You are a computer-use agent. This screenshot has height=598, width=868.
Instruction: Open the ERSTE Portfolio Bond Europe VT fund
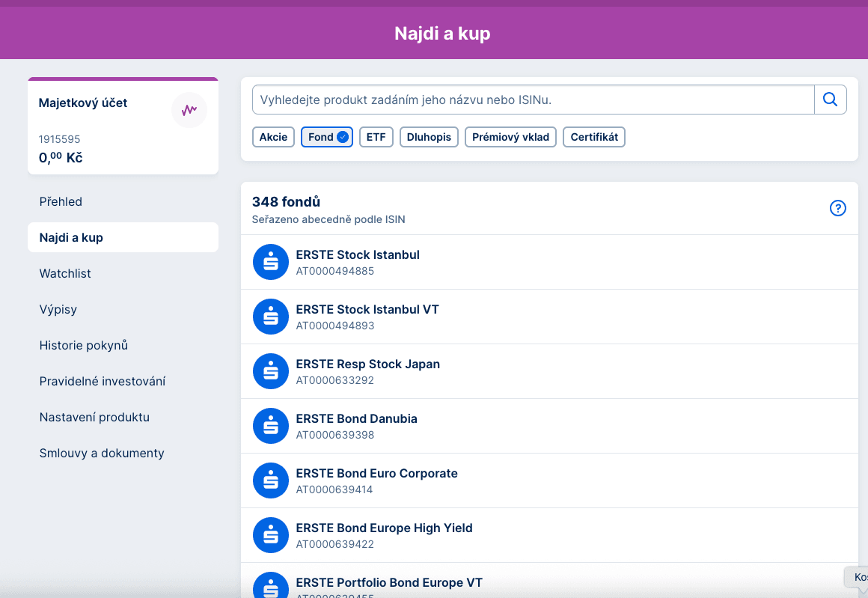[x=549, y=580]
